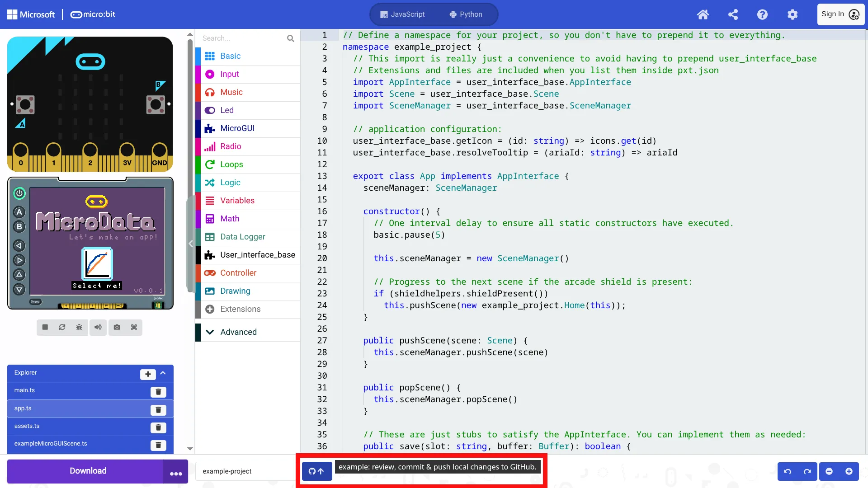
Task: Click arcade shield B button
Action: coord(19,226)
